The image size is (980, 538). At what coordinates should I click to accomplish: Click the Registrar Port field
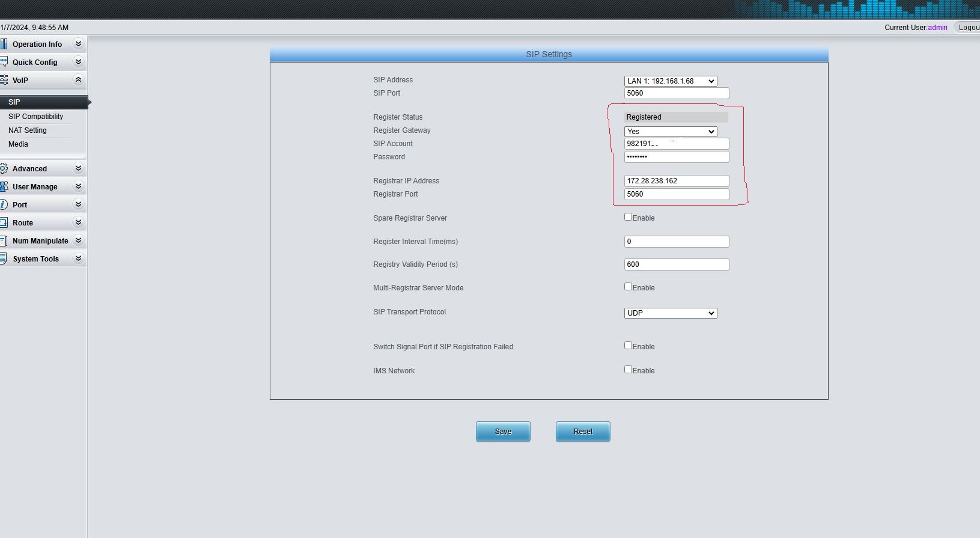click(677, 194)
